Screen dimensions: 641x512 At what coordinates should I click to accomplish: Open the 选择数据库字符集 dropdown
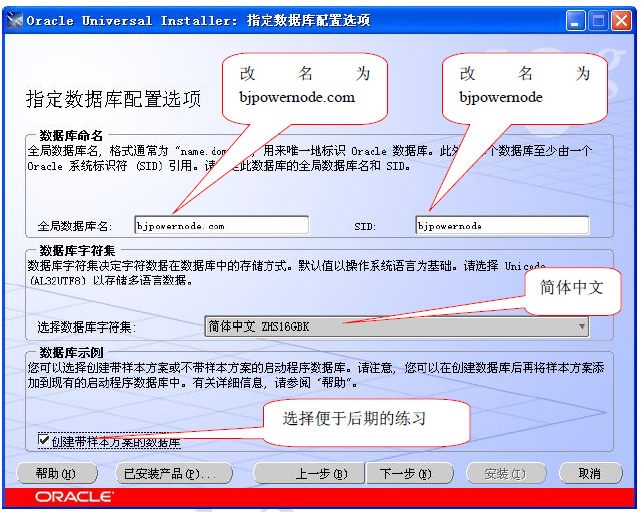point(396,326)
